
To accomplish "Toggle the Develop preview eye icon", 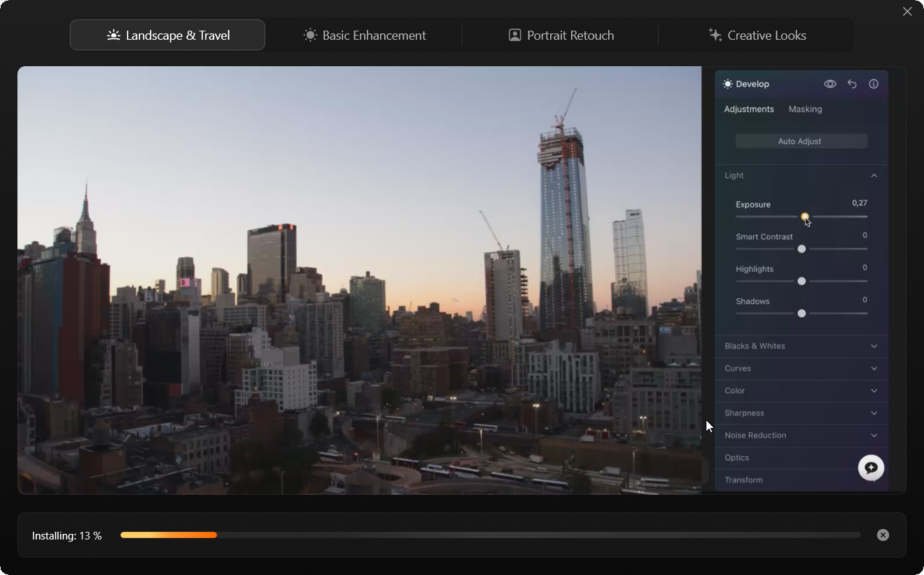I will point(830,84).
